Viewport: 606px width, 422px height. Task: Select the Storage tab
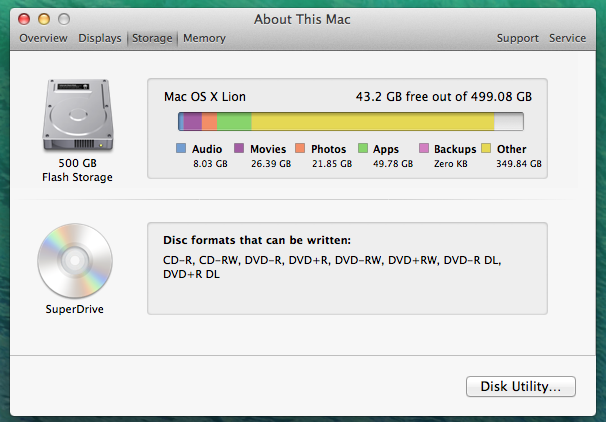(x=152, y=38)
